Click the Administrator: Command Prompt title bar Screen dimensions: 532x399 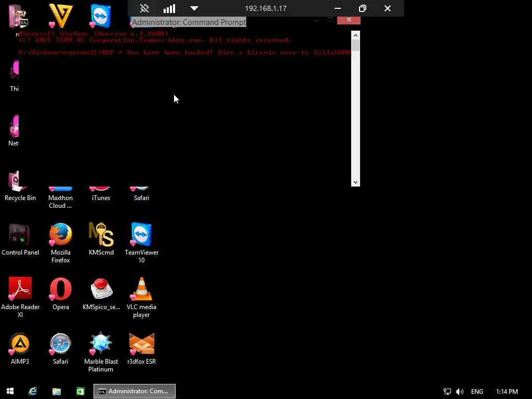click(189, 22)
